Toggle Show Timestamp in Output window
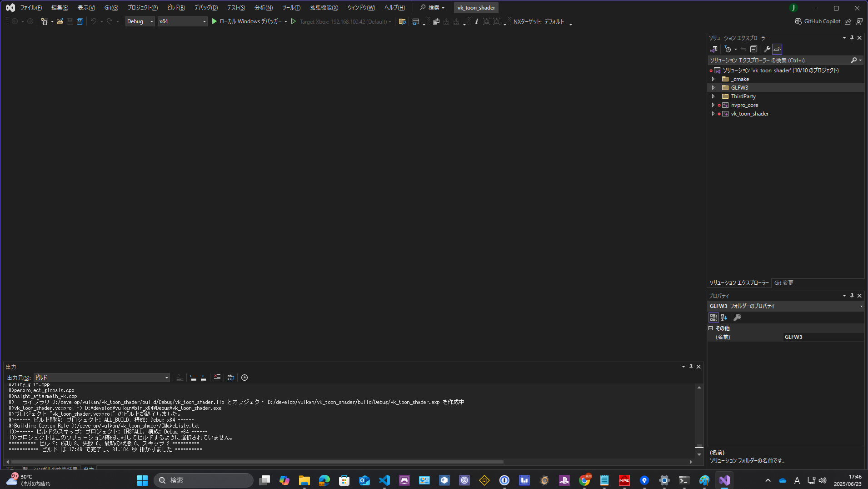 click(x=244, y=378)
